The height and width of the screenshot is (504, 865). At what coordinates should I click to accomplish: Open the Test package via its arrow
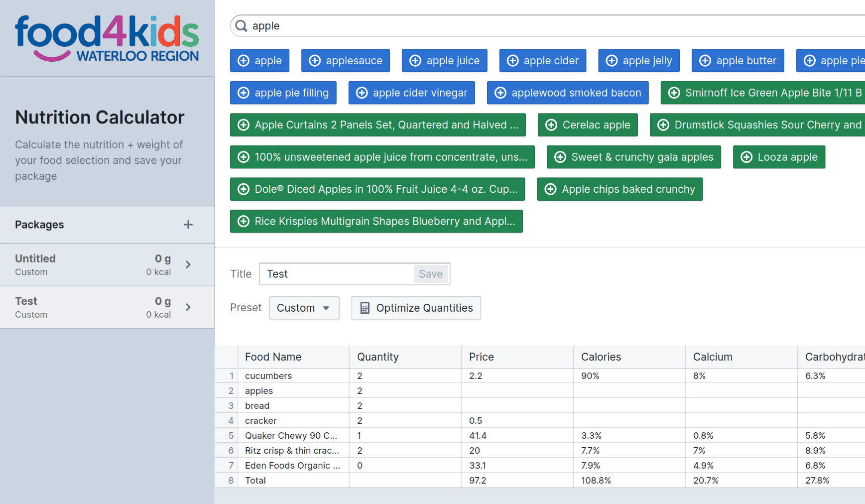pyautogui.click(x=188, y=307)
